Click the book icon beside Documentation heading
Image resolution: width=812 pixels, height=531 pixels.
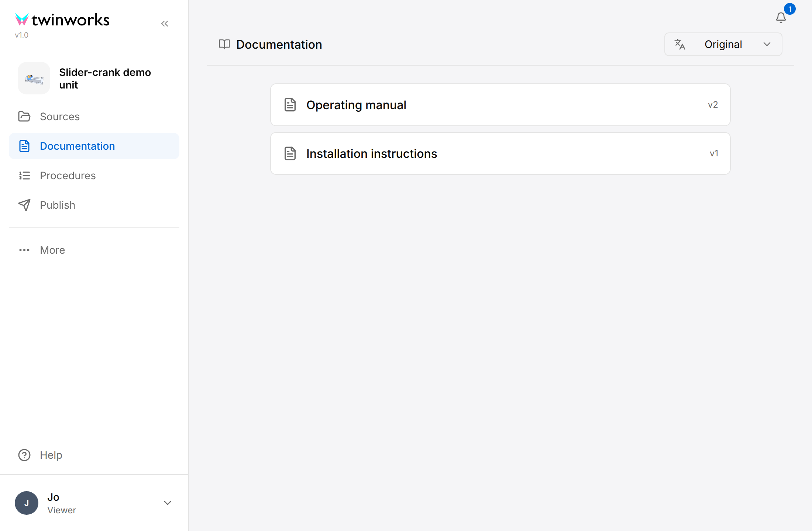[224, 44]
